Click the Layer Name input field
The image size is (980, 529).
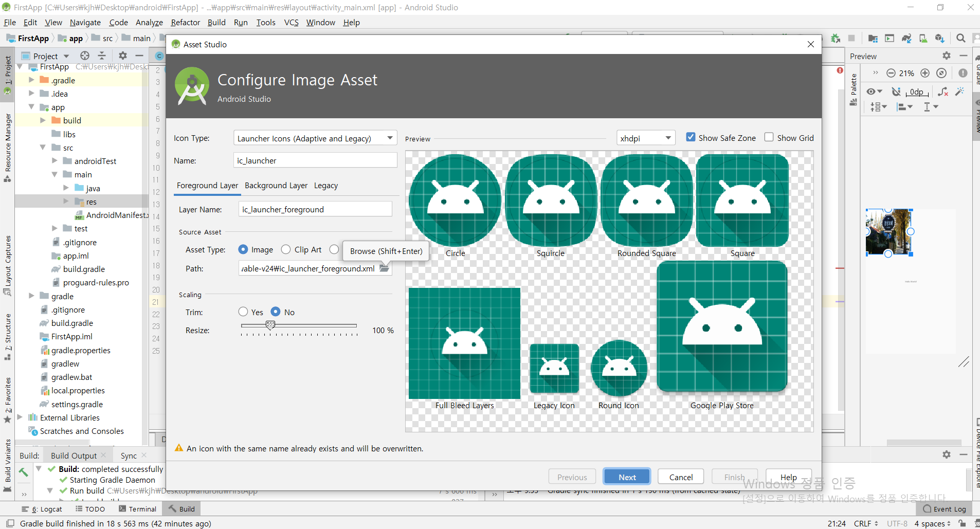point(315,209)
